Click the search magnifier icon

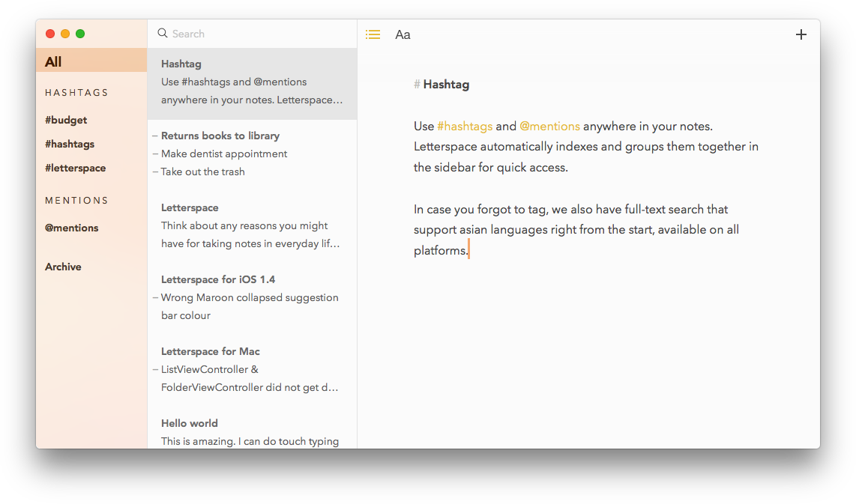pyautogui.click(x=162, y=33)
